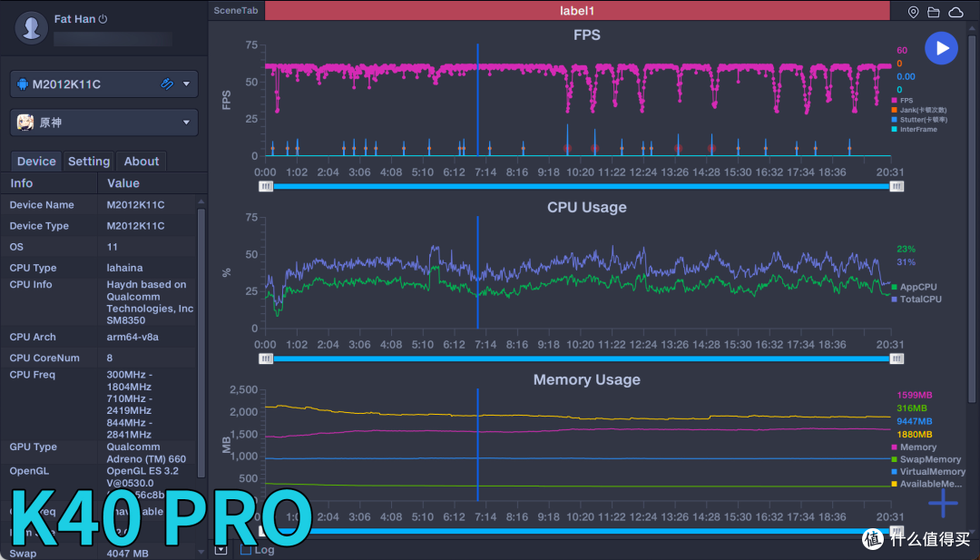This screenshot has width=980, height=560.
Task: Click the power icon next to Fat Han
Action: coord(103,19)
